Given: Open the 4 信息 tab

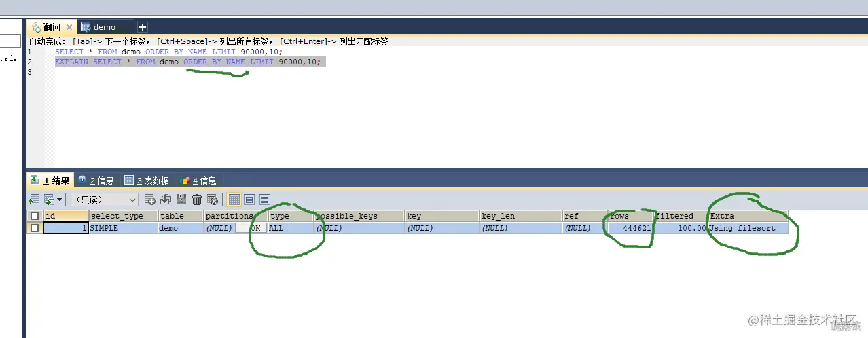Looking at the screenshot, I should pos(198,181).
